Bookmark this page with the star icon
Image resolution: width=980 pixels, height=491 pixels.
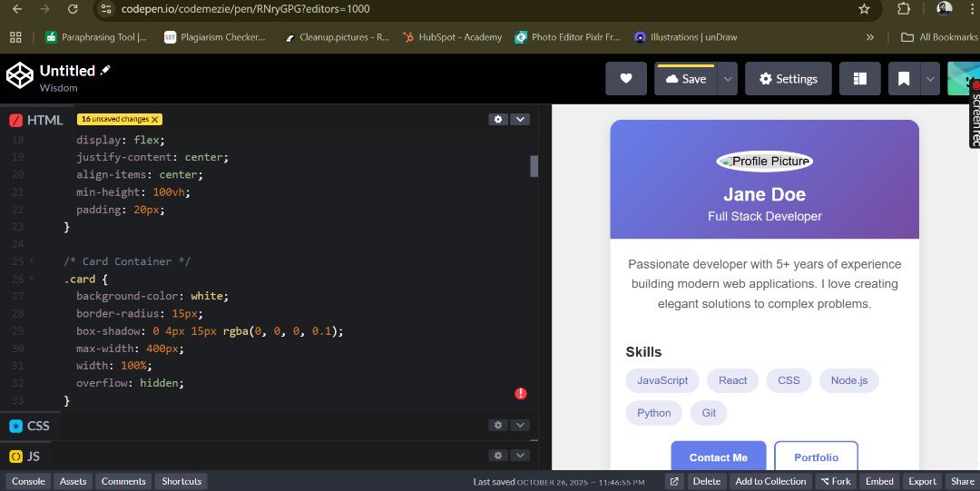(864, 9)
